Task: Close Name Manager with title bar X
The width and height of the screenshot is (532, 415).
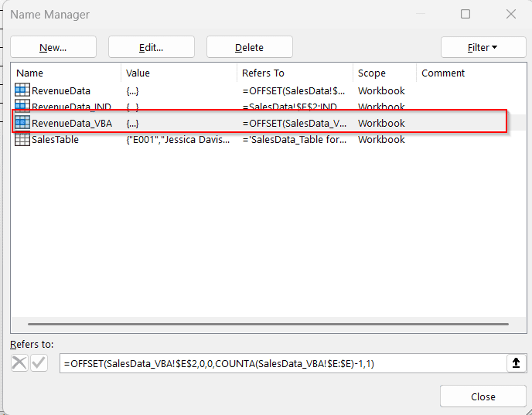Action: [x=510, y=14]
